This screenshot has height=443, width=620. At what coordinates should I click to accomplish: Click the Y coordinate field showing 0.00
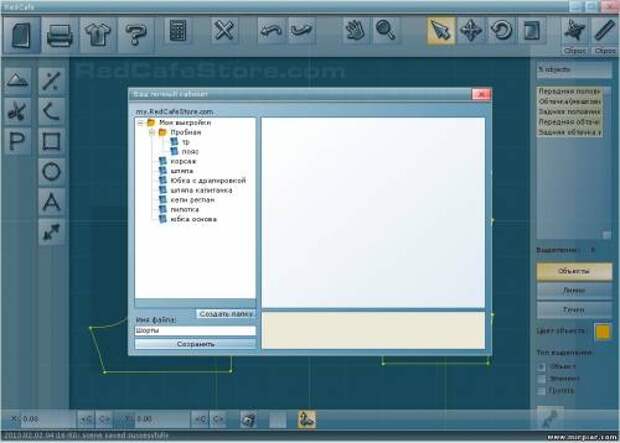tap(162, 419)
